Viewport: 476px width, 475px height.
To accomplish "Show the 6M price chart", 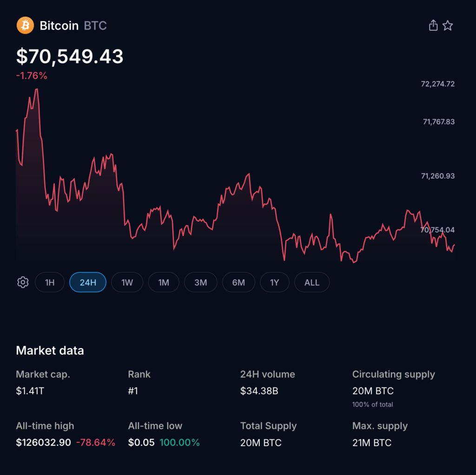I will (x=238, y=282).
